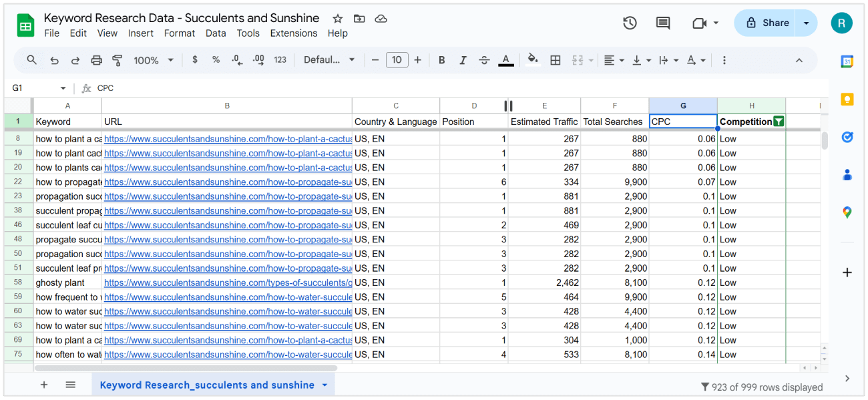Open the zoom level dropdown
The height and width of the screenshot is (400, 868).
(x=152, y=59)
